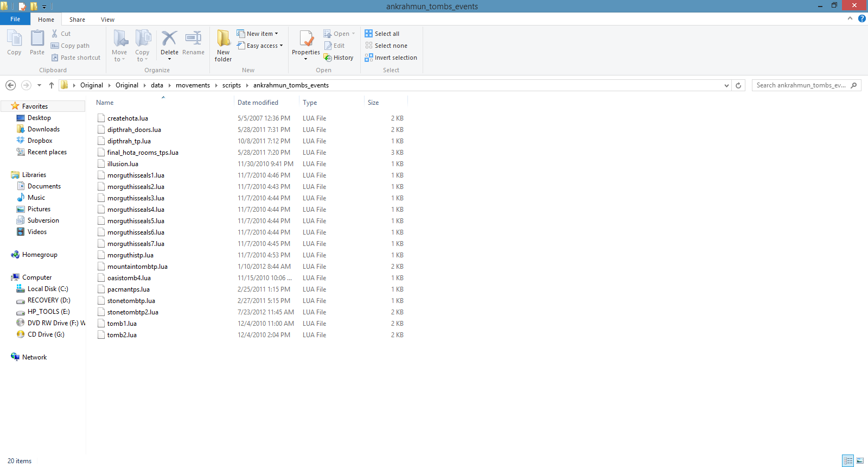The image size is (868, 467).
Task: Switch to Large icons view
Action: tap(860, 460)
